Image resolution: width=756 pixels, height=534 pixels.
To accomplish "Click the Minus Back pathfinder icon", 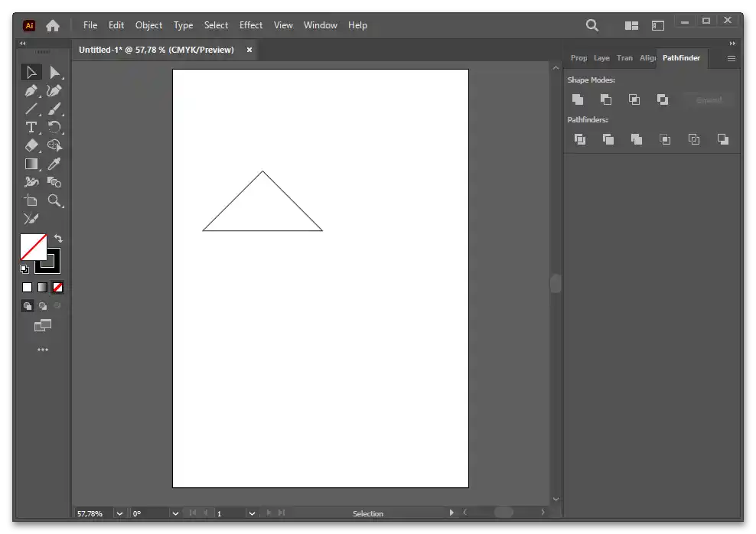I will [722, 139].
